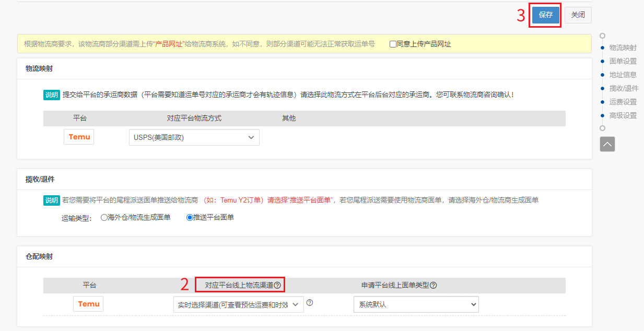The height and width of the screenshot is (331, 644).
Task: Click Temu logo in 物流映射 table
Action: tap(79, 137)
